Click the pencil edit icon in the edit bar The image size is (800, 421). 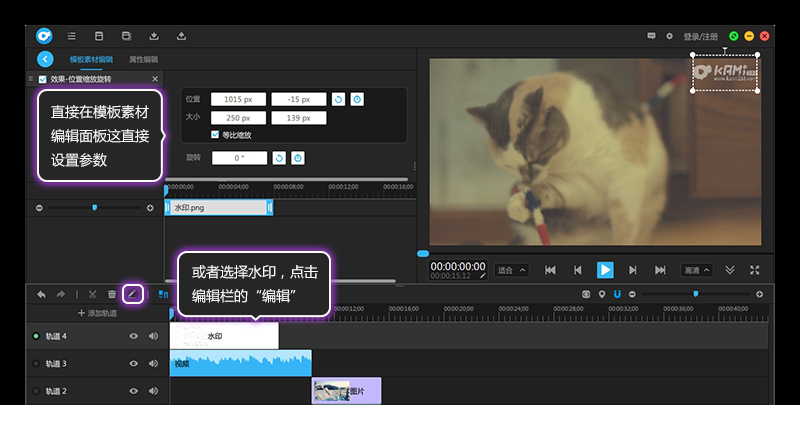pyautogui.click(x=133, y=294)
